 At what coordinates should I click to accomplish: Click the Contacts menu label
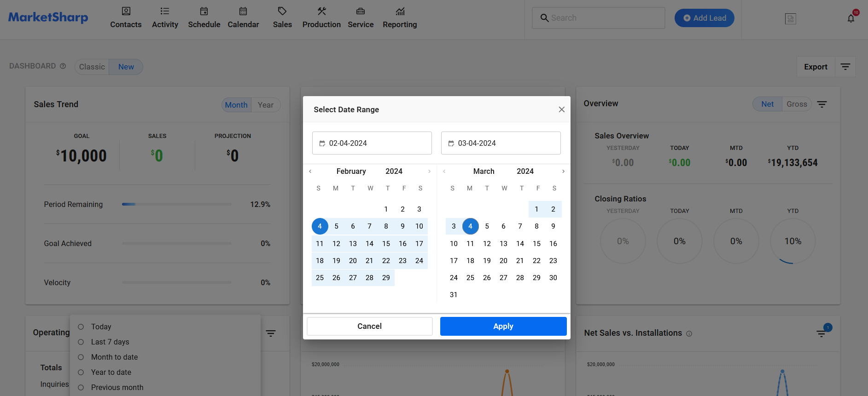pyautogui.click(x=126, y=24)
